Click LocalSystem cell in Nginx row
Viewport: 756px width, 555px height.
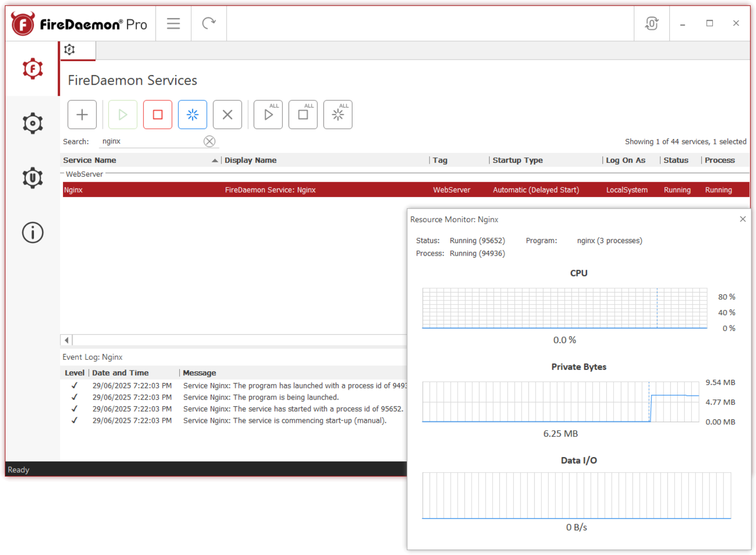[627, 190]
